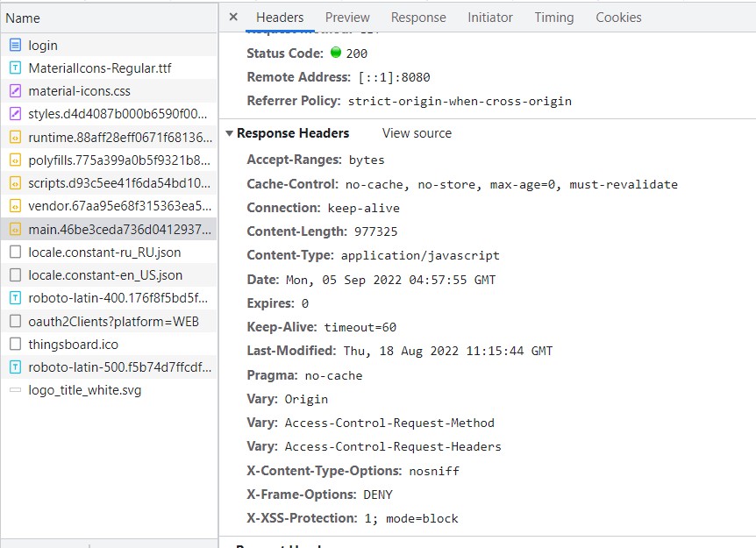Close the headers detail panel with the X
This screenshot has height=548, width=756.
point(232,17)
